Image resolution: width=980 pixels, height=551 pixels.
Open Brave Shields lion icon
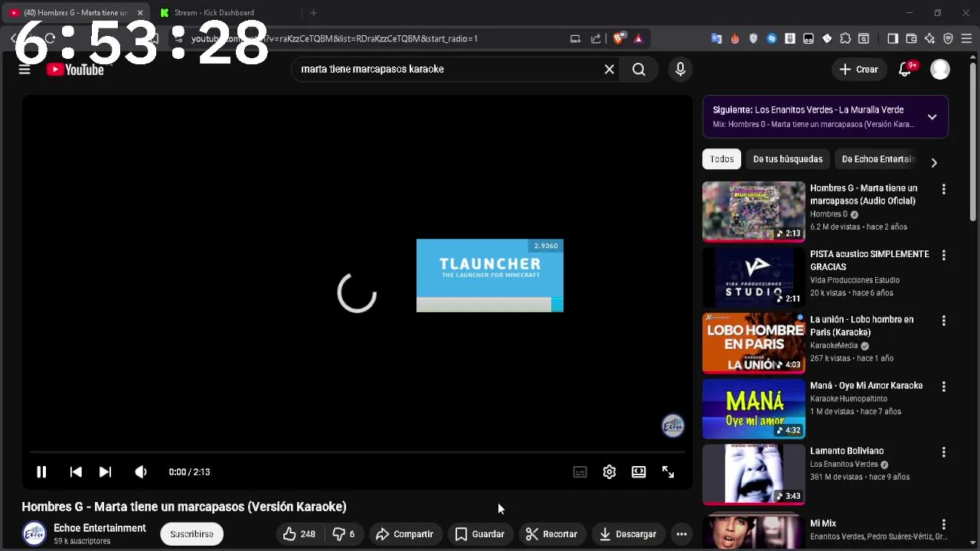coord(619,38)
